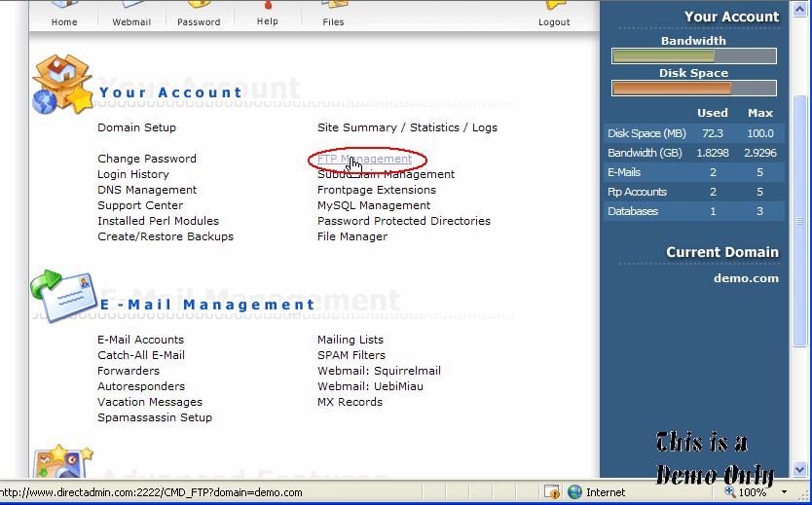
Task: Open DNS Management link
Action: coord(147,190)
